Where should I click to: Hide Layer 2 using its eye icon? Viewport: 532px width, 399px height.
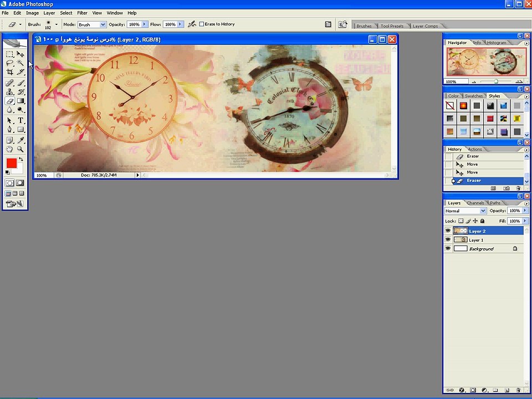tap(448, 231)
